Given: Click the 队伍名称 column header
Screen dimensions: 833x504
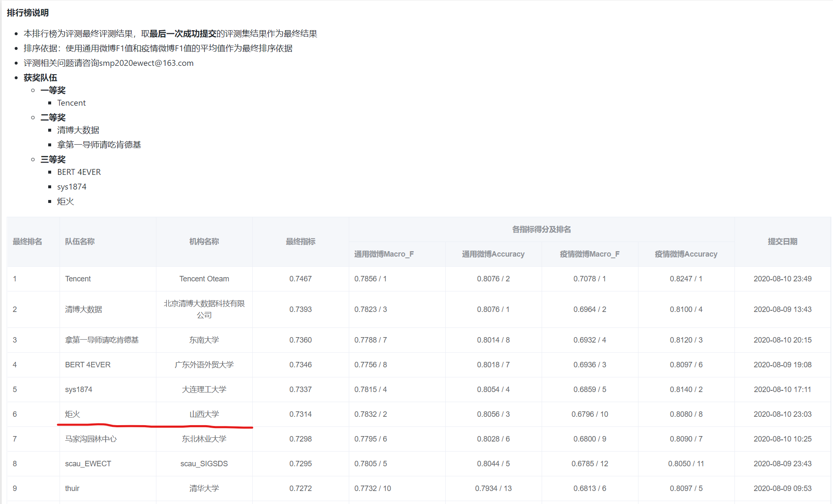Looking at the screenshot, I should tap(80, 242).
